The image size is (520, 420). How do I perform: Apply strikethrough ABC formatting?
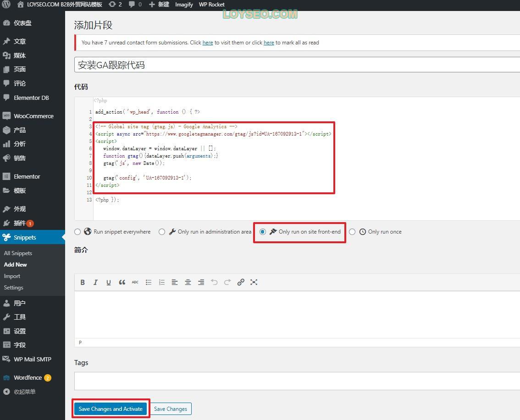click(x=135, y=282)
